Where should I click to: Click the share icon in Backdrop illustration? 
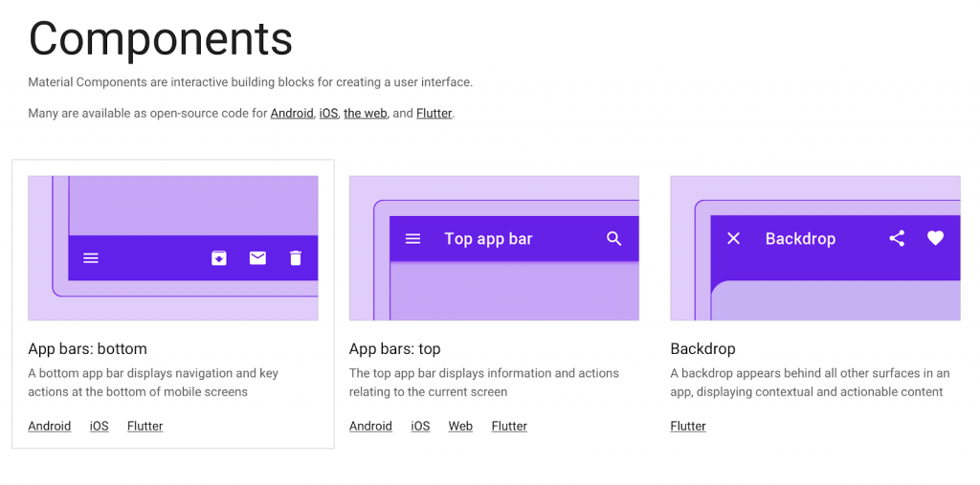point(897,238)
